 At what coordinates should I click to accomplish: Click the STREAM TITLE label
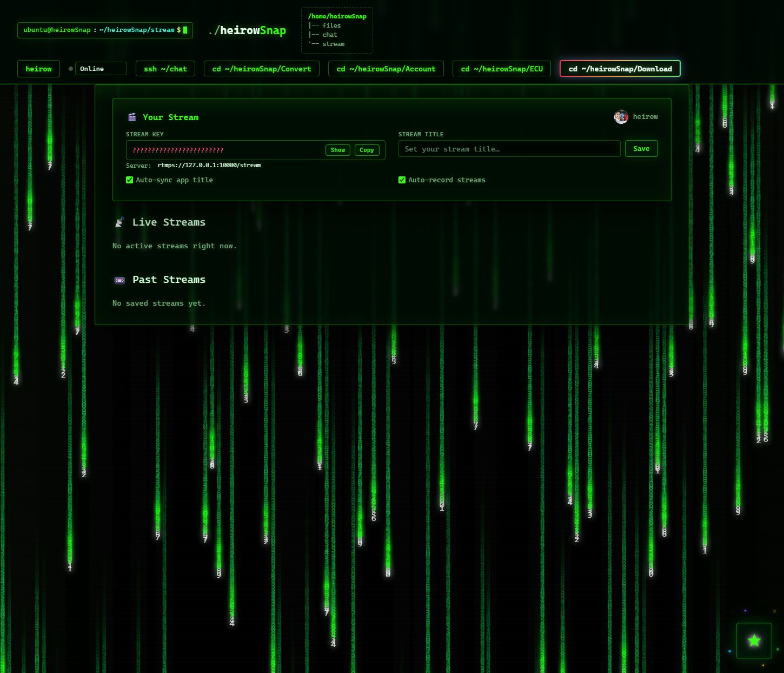(421, 134)
